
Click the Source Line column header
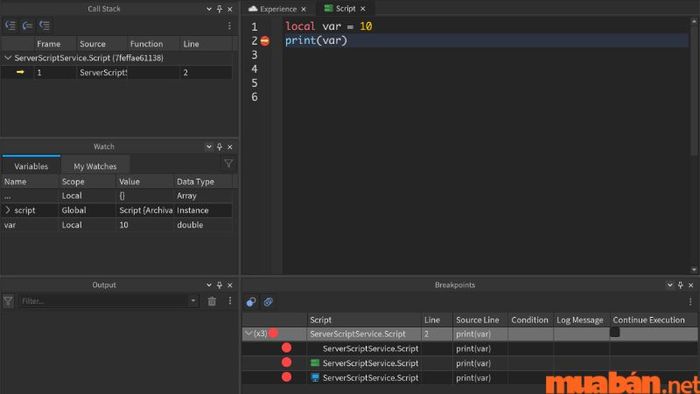[x=478, y=320]
